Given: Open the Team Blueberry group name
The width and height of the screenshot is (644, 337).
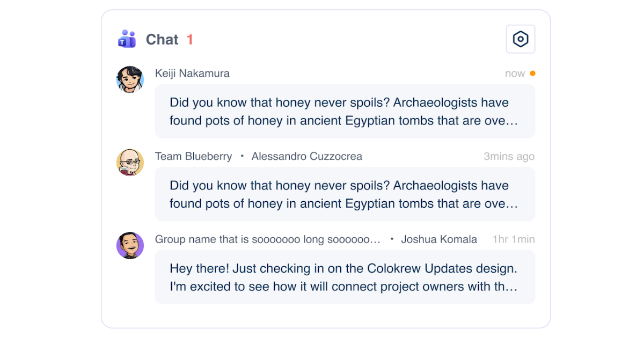Looking at the screenshot, I should (x=193, y=157).
